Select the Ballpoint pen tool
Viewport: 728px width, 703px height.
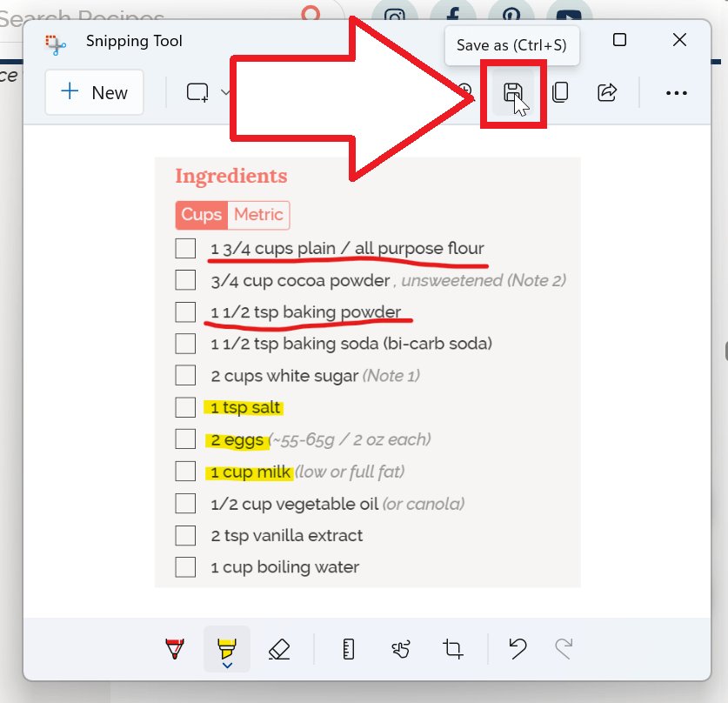175,649
